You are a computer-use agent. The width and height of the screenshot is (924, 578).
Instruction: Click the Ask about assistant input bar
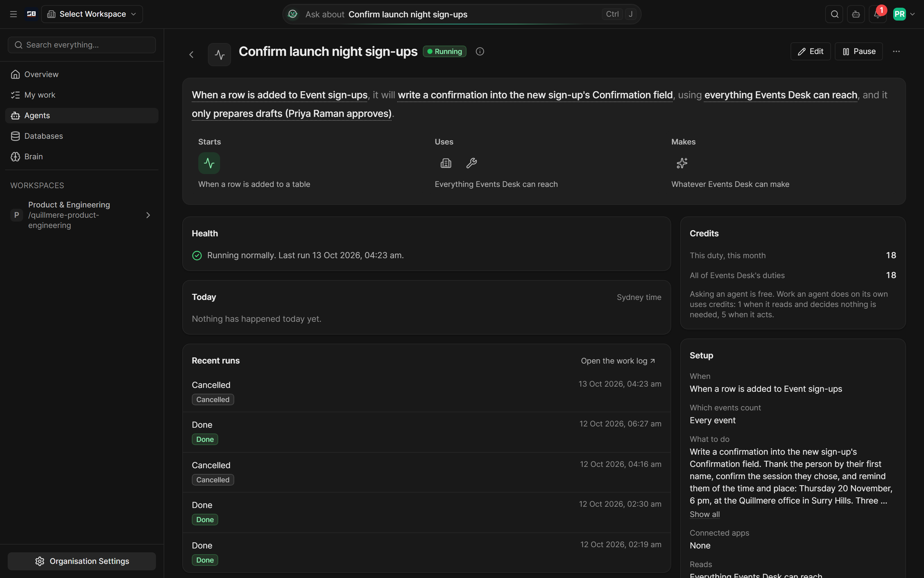[462, 14]
